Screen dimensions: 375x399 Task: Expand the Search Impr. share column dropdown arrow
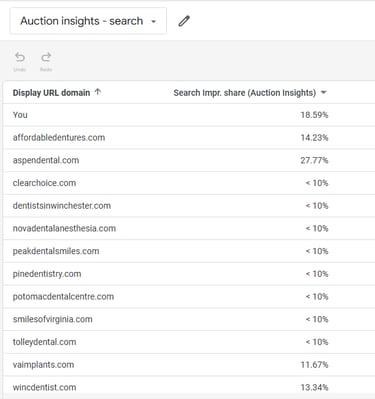pos(323,93)
